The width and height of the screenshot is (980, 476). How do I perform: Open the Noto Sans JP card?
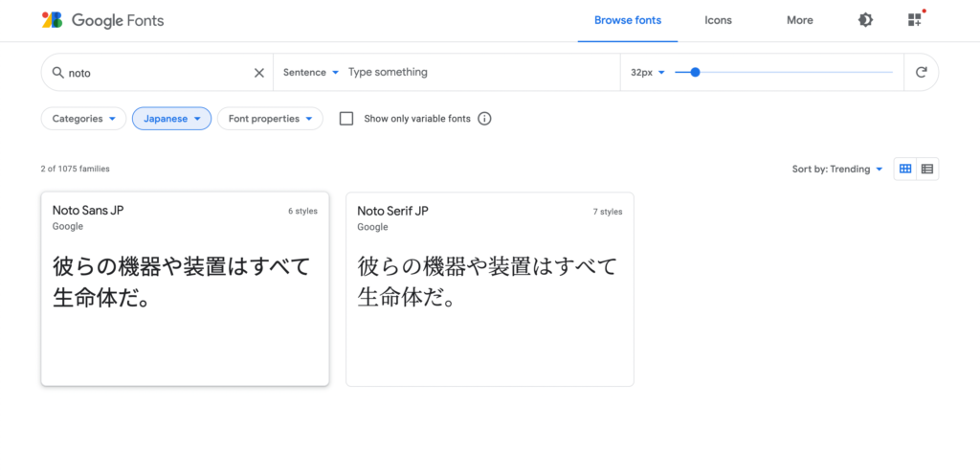point(185,289)
